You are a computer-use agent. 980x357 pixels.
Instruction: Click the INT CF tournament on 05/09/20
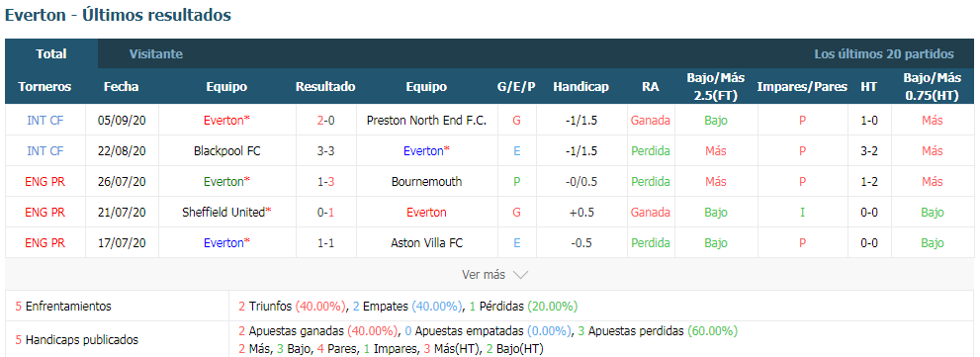pyautogui.click(x=45, y=120)
